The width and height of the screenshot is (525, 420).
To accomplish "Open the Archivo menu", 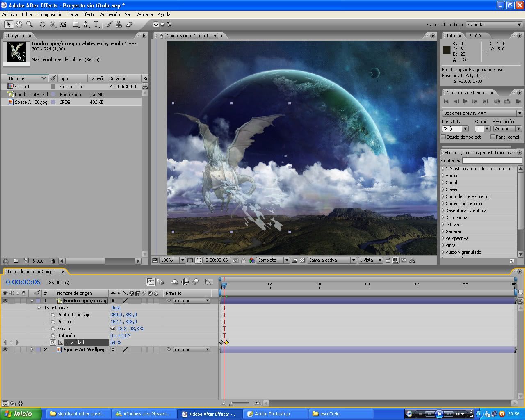I will (x=10, y=14).
